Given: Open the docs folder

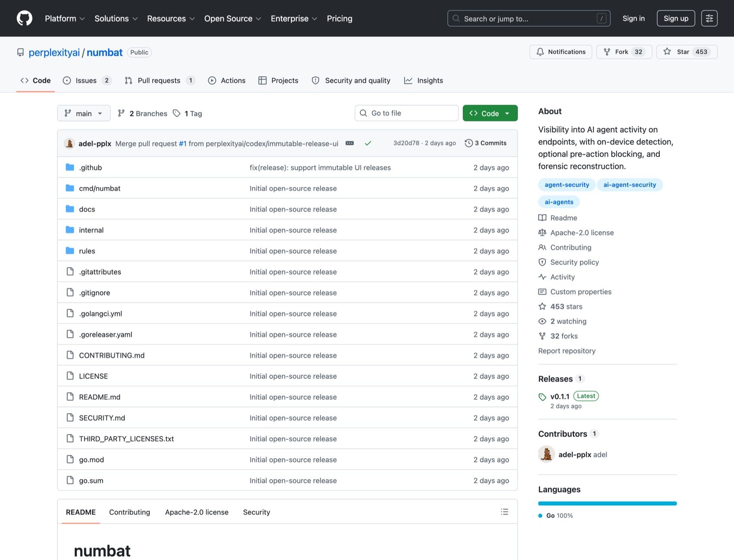Looking at the screenshot, I should click(87, 209).
